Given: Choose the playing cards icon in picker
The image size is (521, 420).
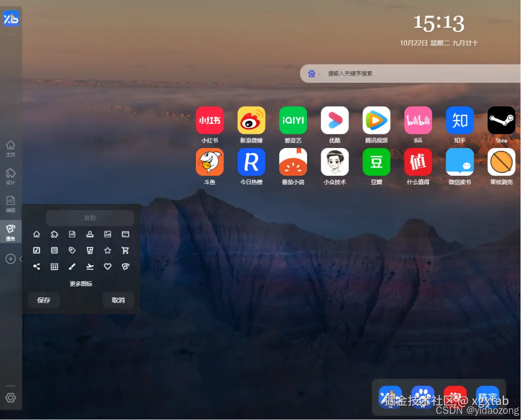Looking at the screenshot, I should point(126,266).
